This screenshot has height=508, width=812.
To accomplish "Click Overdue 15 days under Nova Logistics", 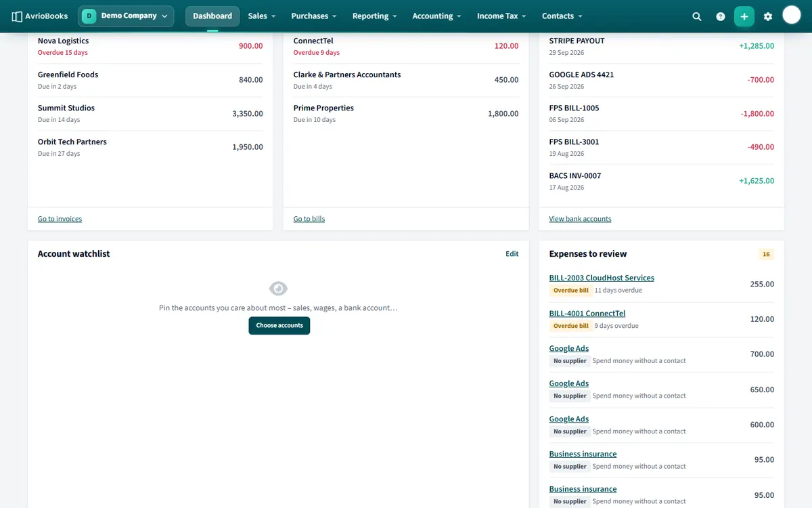I will (63, 53).
